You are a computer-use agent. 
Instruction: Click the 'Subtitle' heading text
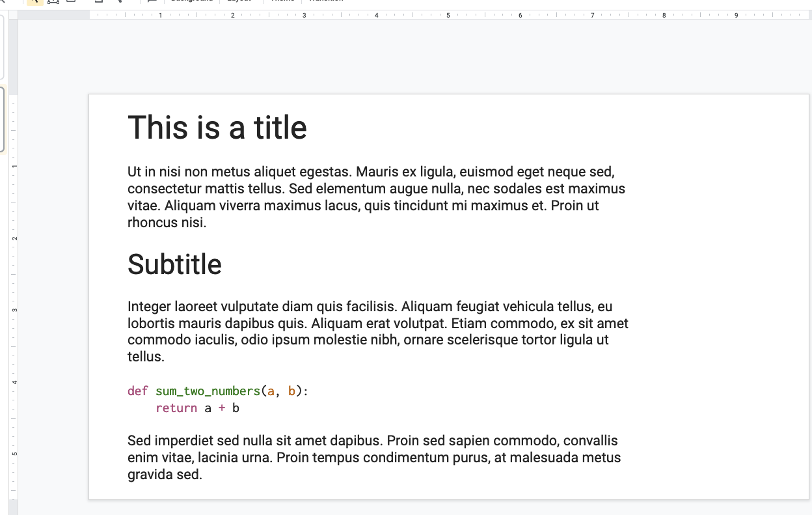(174, 264)
